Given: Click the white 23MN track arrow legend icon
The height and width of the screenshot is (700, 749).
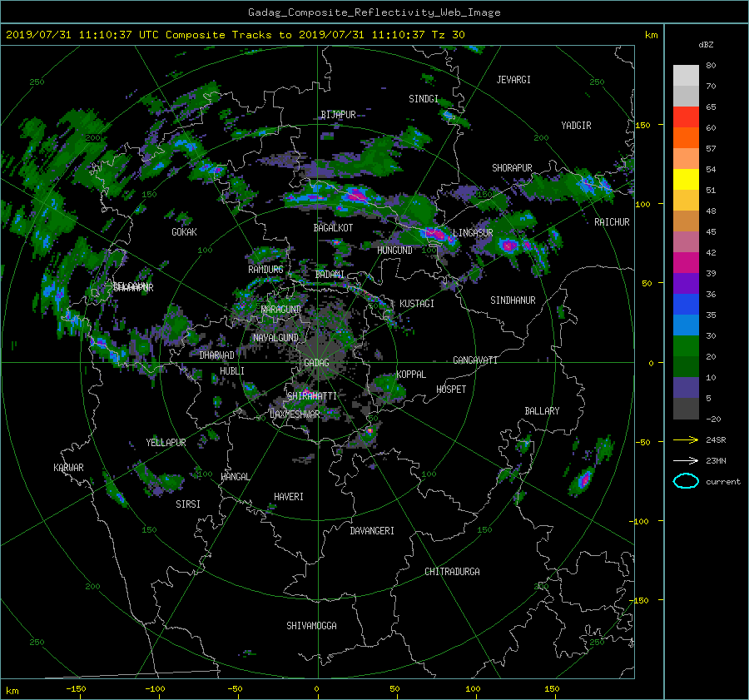Looking at the screenshot, I should pyautogui.click(x=686, y=460).
